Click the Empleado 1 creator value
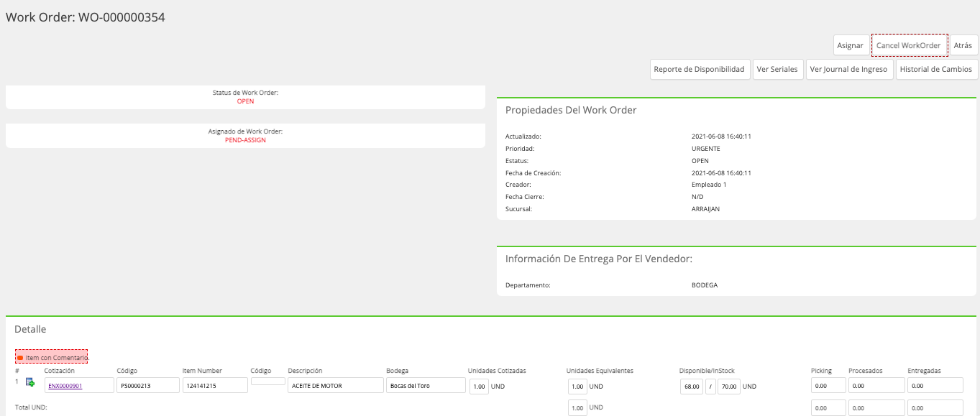980x416 pixels. (x=709, y=185)
